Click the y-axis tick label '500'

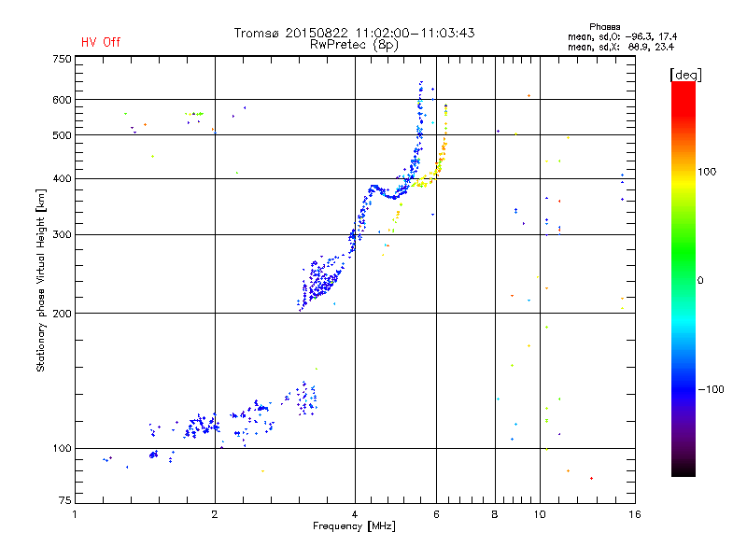coord(62,135)
